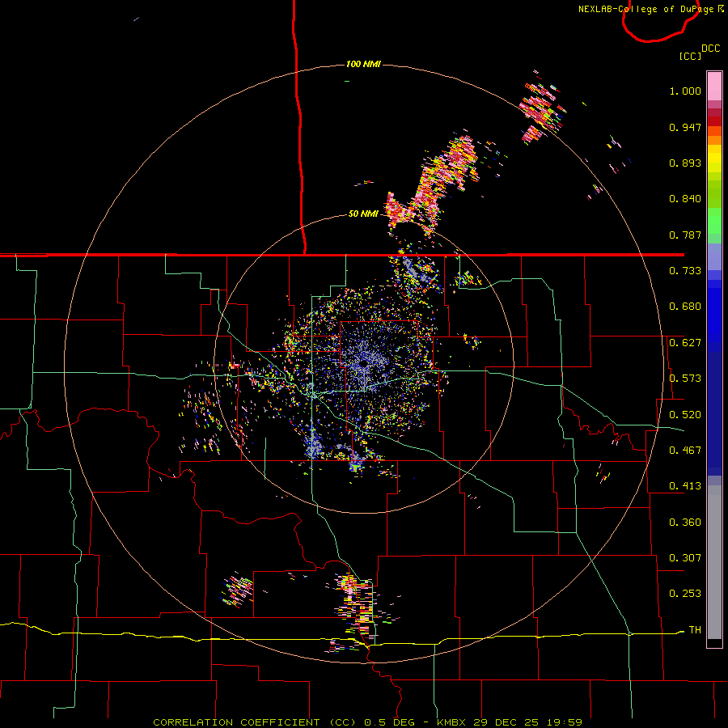Click the 0.253 legend value
Viewport: 728px width, 728px height.
[685, 594]
